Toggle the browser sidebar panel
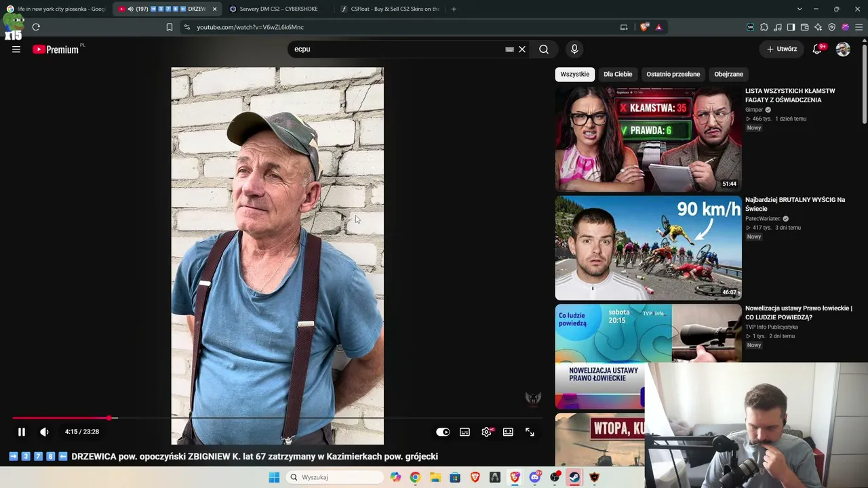This screenshot has width=868, height=488. click(791, 27)
